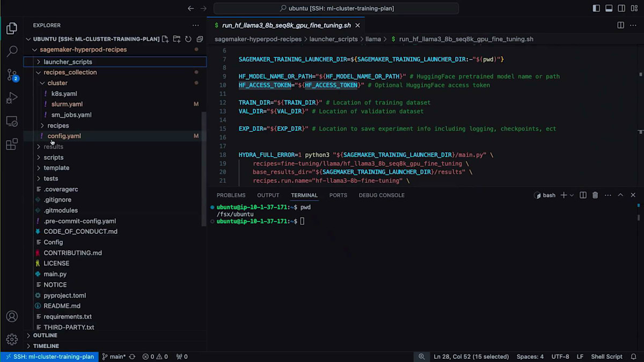Open the Accounts icon in activity bar

pyautogui.click(x=12, y=316)
